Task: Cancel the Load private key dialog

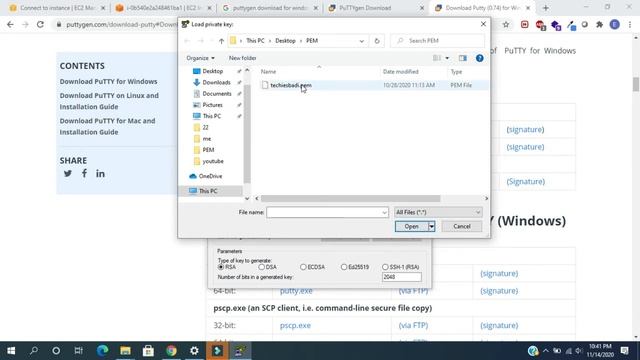Action: [x=462, y=226]
